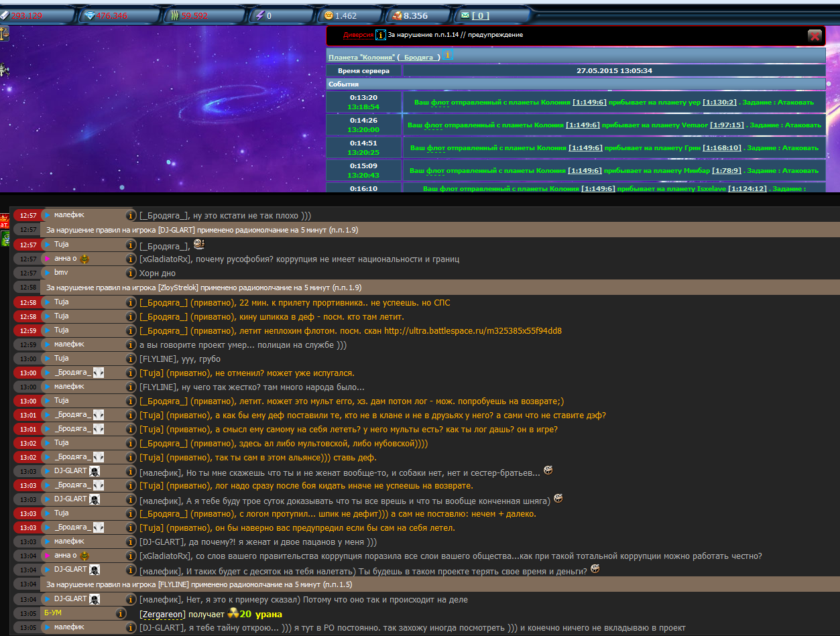The width and height of the screenshot is (840, 636).
Task: Click the gas resource icon showing 59.592
Action: tap(174, 15)
